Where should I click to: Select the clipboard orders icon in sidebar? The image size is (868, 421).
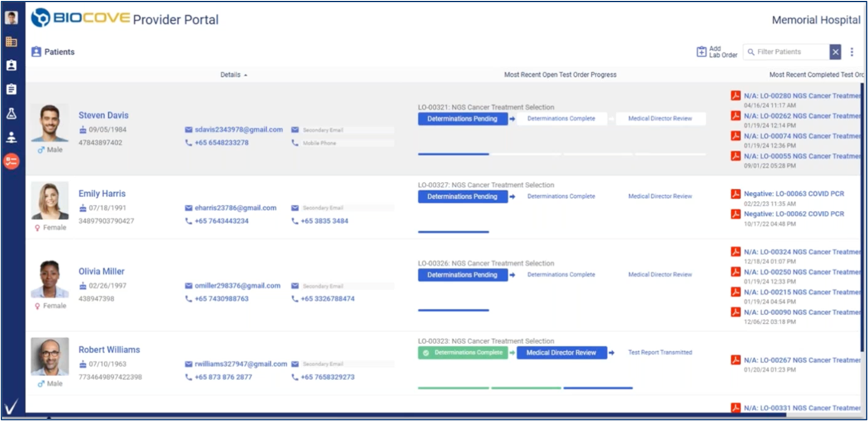tap(11, 89)
